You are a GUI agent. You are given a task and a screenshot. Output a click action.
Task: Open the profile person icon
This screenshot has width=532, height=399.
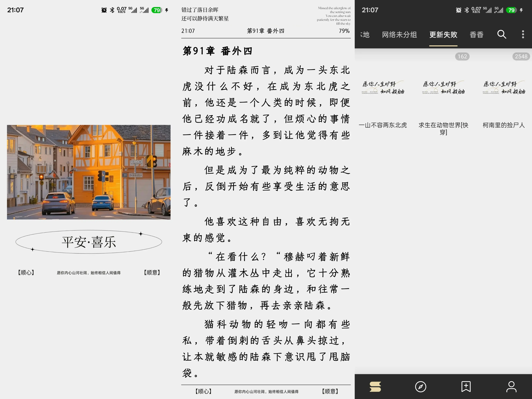[x=511, y=387]
